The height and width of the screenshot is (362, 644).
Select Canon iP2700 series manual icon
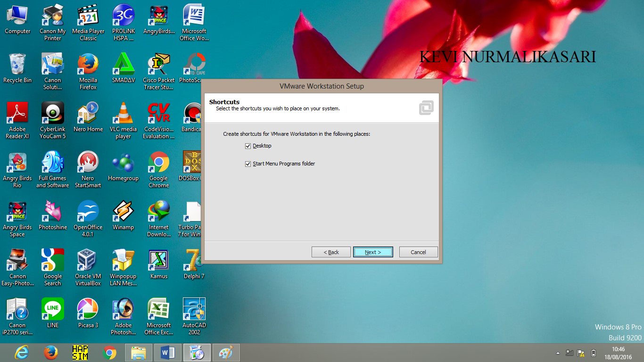click(x=17, y=317)
